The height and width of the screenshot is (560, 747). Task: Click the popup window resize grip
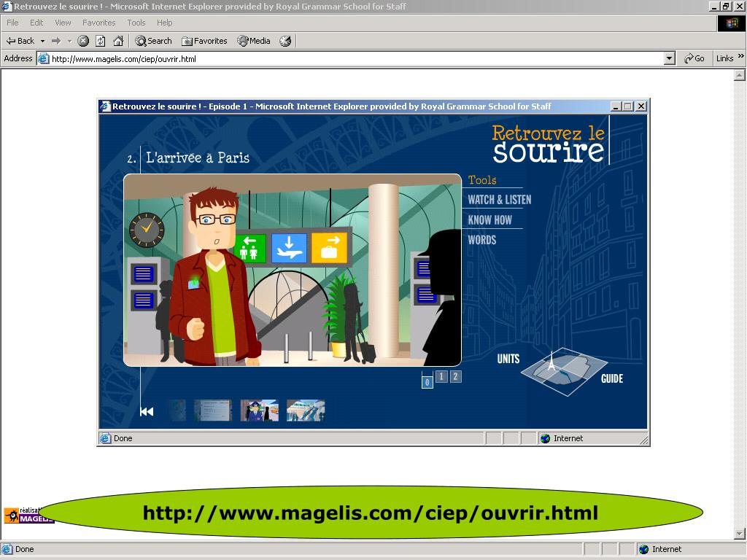[643, 440]
